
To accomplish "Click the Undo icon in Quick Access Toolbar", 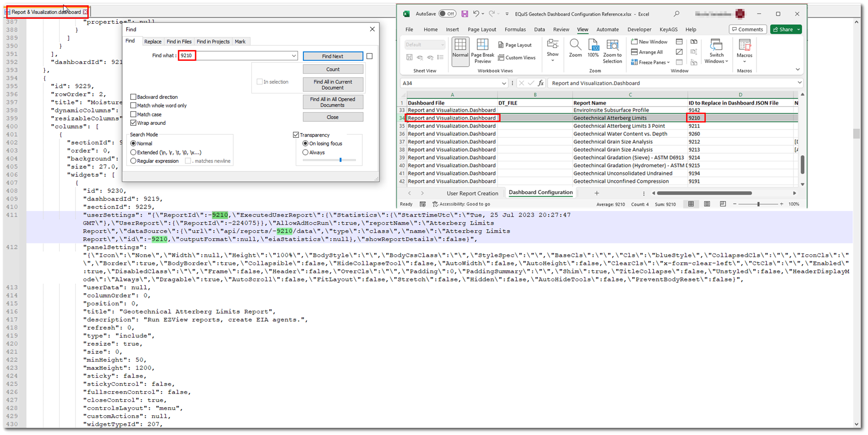I will tap(477, 14).
